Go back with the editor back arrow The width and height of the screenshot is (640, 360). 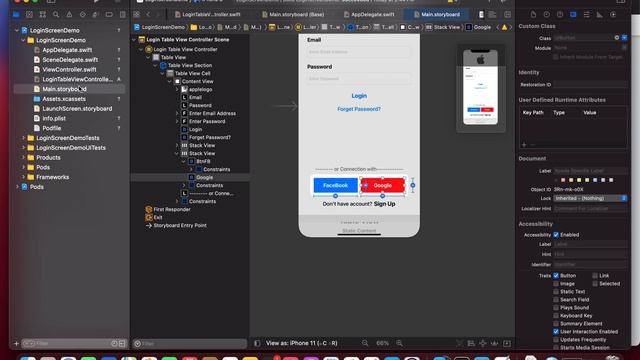pyautogui.click(x=148, y=14)
